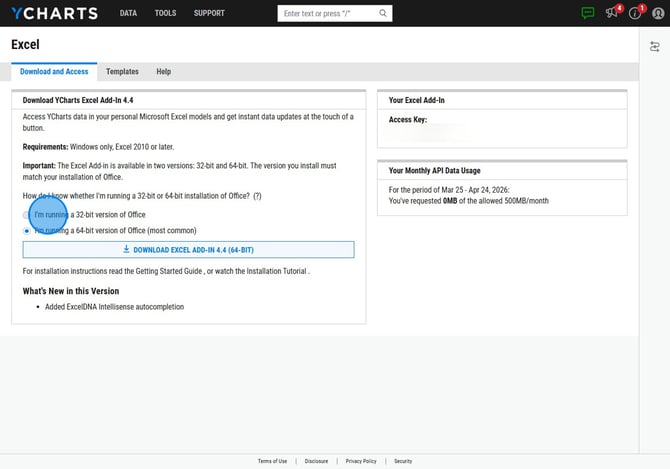670x469 pixels.
Task: Expand the TOOLS menu
Action: tap(165, 14)
